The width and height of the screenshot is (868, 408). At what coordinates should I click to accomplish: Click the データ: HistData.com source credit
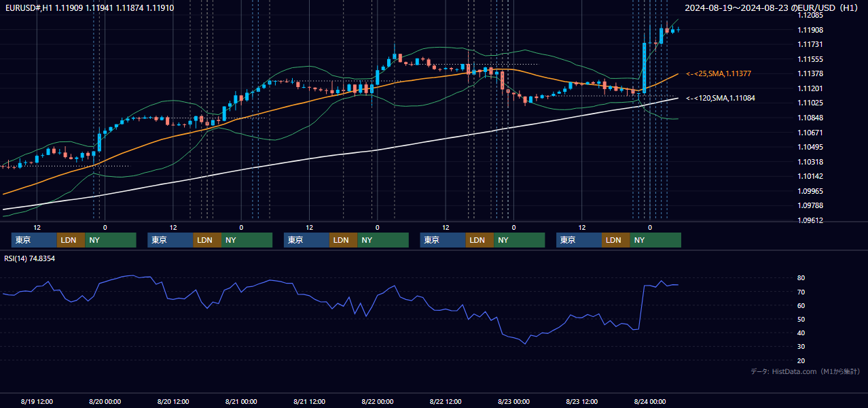tap(806, 371)
